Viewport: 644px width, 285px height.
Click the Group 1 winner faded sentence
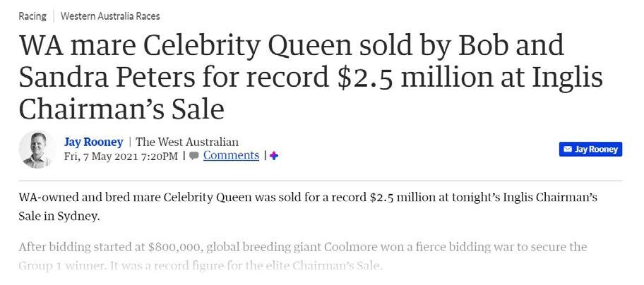coord(60,266)
